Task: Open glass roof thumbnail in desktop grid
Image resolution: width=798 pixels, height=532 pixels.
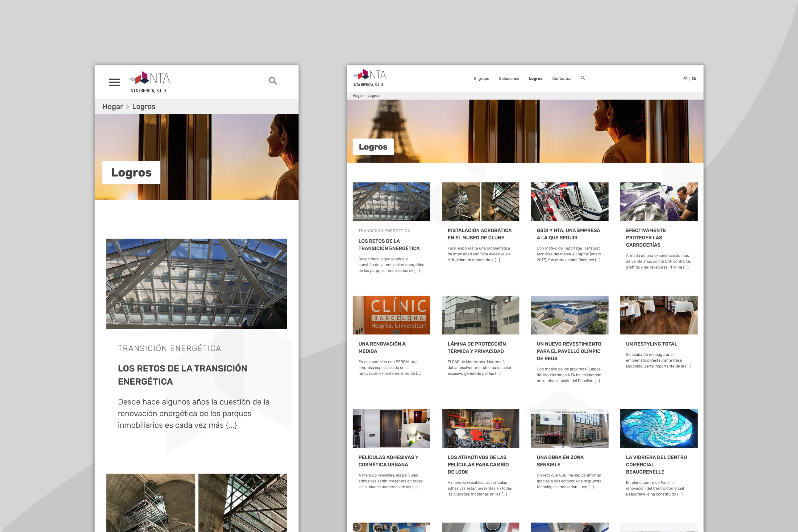Action: (x=391, y=202)
